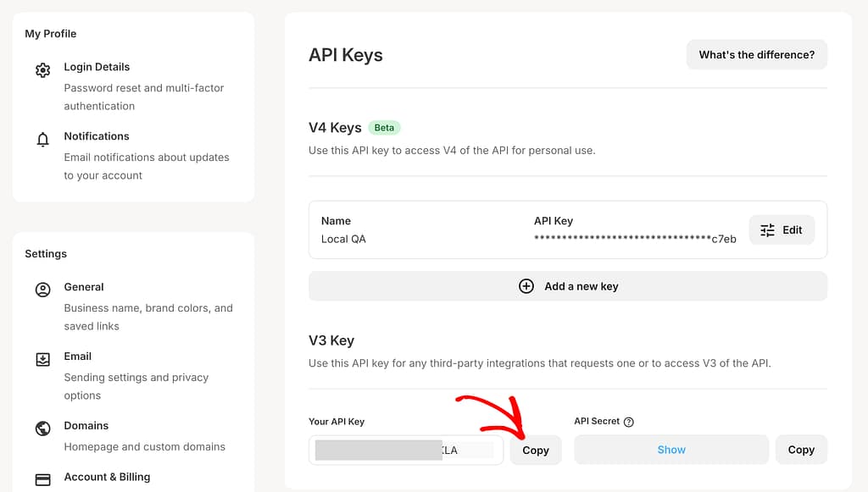Click the Your API Key text field
The height and width of the screenshot is (492, 868).
(x=406, y=451)
